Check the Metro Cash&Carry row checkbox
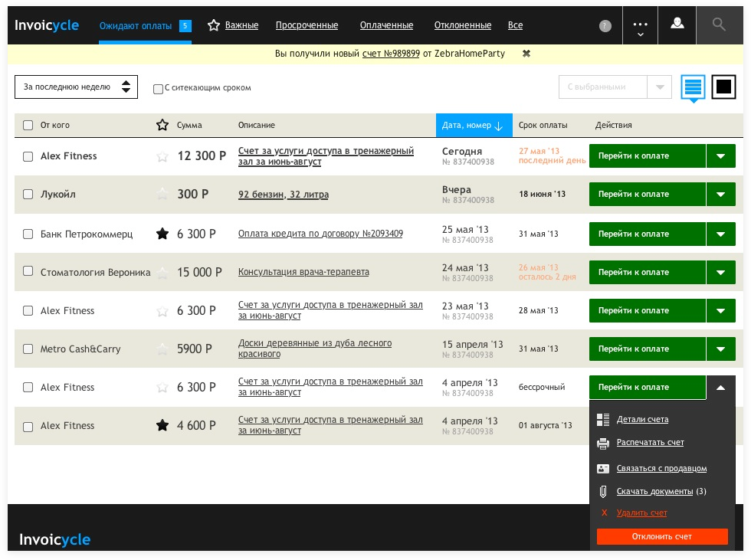The height and width of the screenshot is (560, 751). coord(28,349)
